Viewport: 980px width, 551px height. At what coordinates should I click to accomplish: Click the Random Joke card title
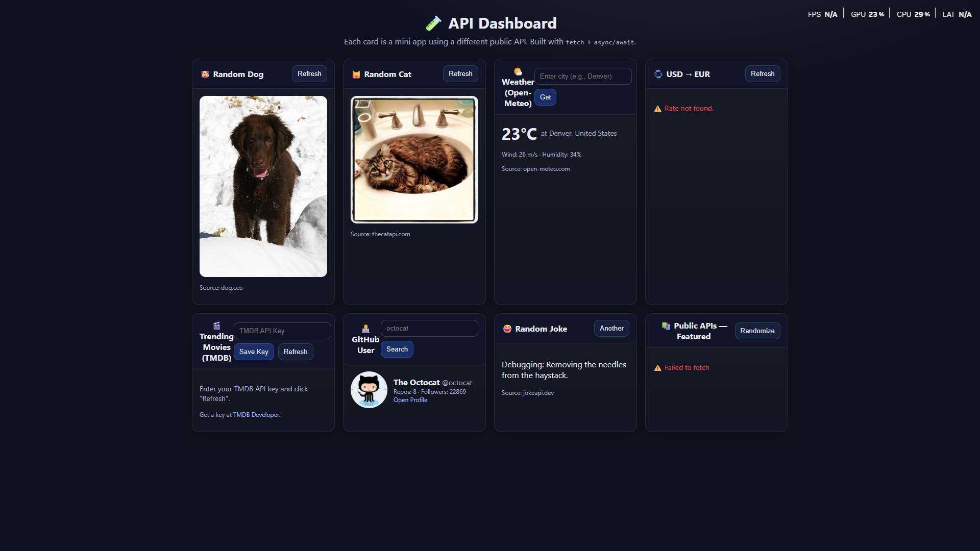pos(541,329)
